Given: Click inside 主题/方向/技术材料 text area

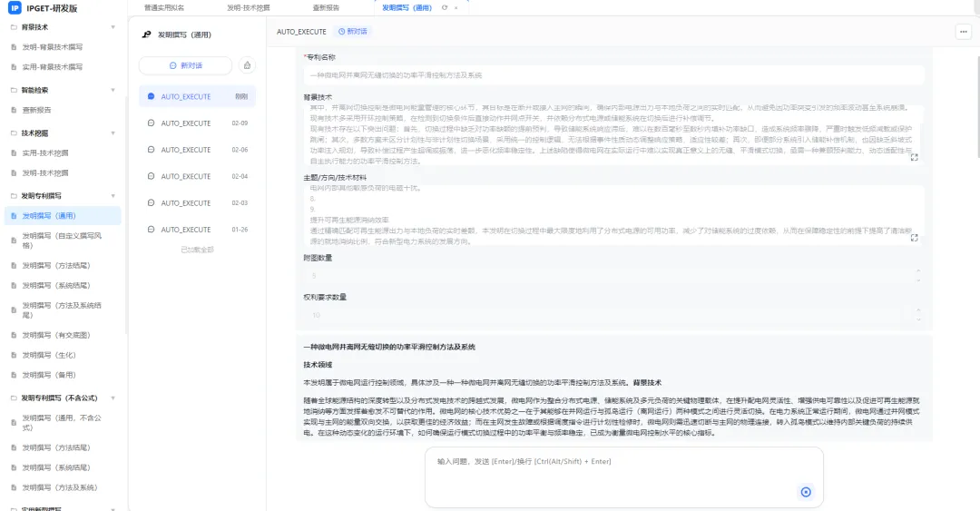Looking at the screenshot, I should tap(613, 214).
